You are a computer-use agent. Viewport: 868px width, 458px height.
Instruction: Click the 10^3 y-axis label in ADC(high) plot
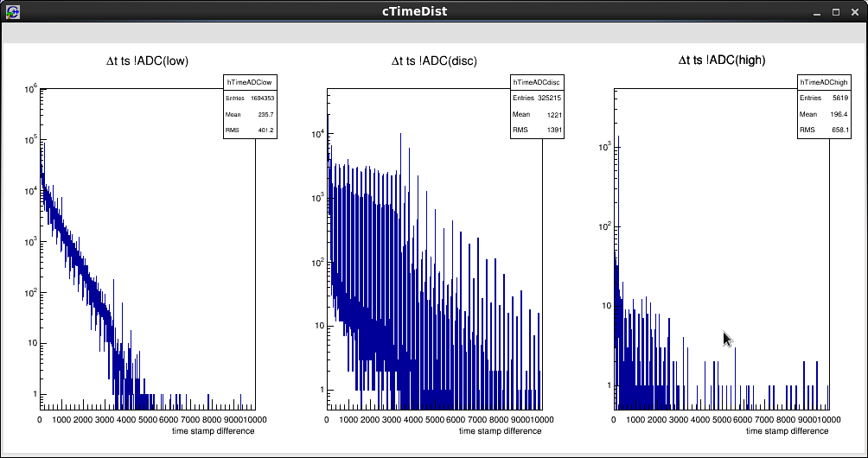(604, 147)
